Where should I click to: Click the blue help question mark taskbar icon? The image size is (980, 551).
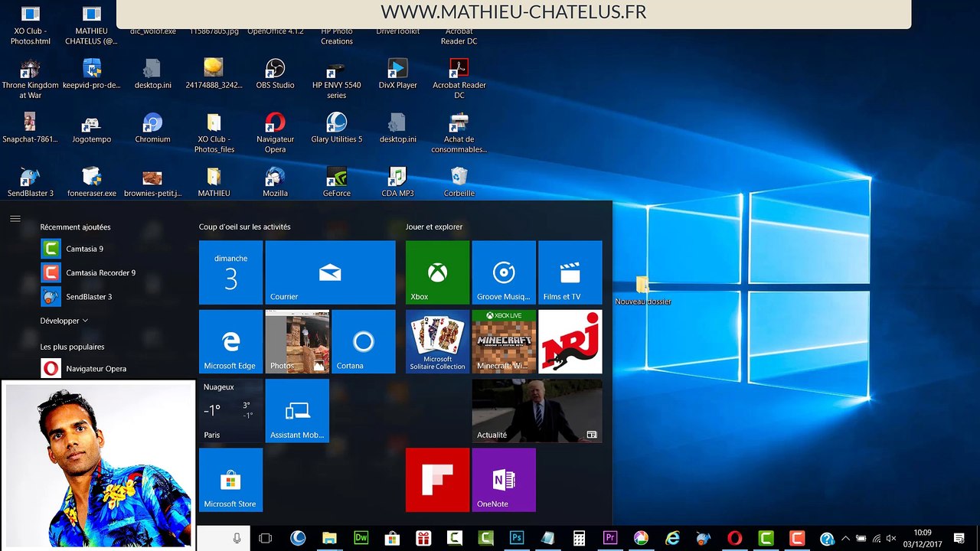click(x=827, y=539)
